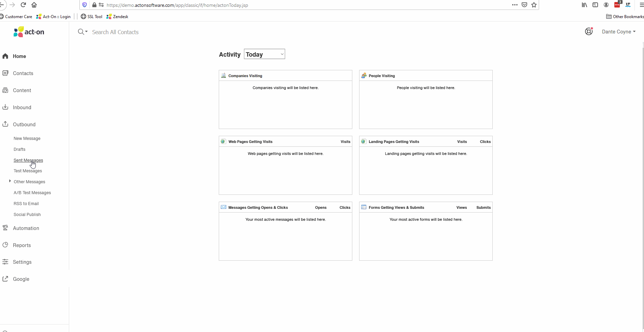Click the act-on logo
The image size is (644, 332).
click(29, 32)
